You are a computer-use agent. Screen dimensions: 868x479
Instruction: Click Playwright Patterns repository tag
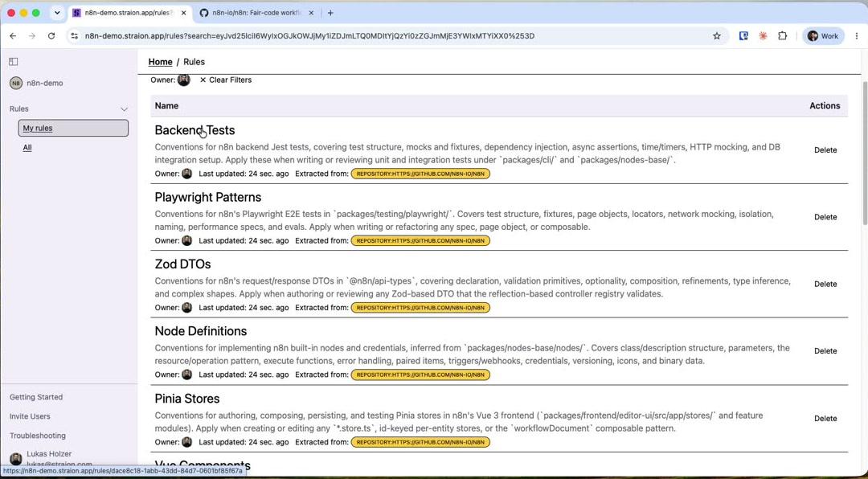[x=420, y=241]
